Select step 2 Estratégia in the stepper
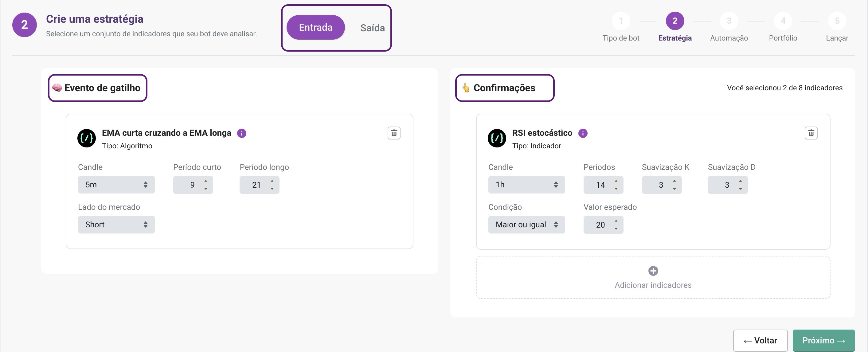 click(675, 21)
